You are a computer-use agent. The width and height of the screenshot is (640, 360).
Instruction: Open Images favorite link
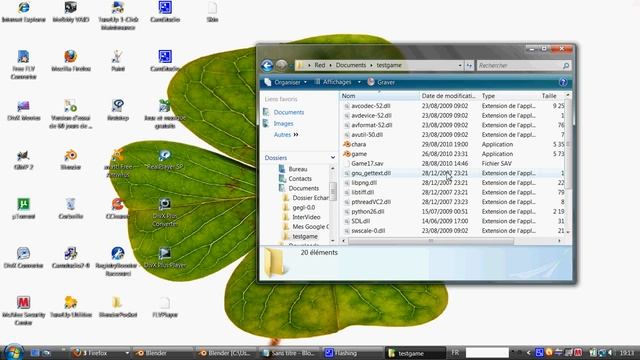tap(283, 123)
